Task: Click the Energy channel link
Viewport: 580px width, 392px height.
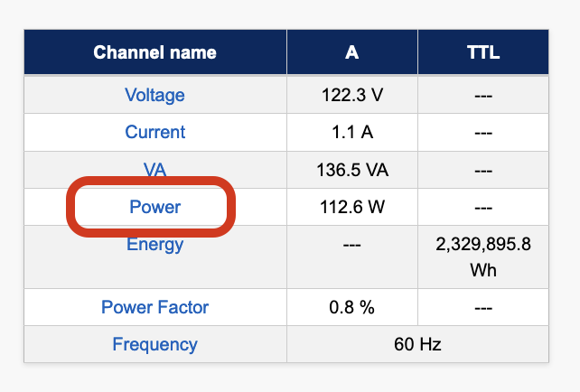Action: tap(155, 244)
